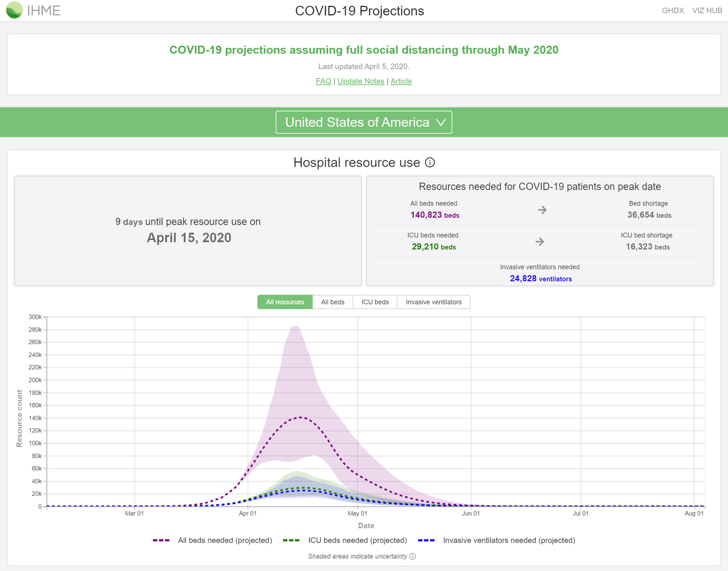728x571 pixels.
Task: Open the Update Notes page
Action: click(x=360, y=81)
